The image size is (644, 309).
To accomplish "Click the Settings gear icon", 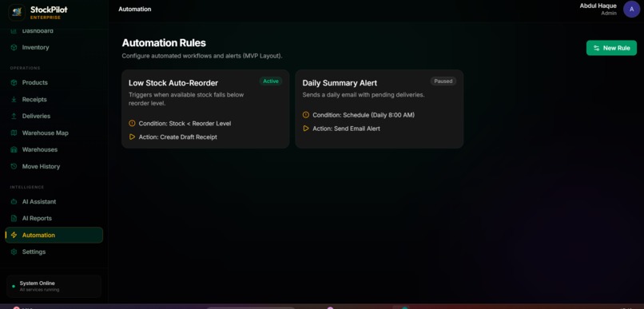I will pyautogui.click(x=14, y=252).
